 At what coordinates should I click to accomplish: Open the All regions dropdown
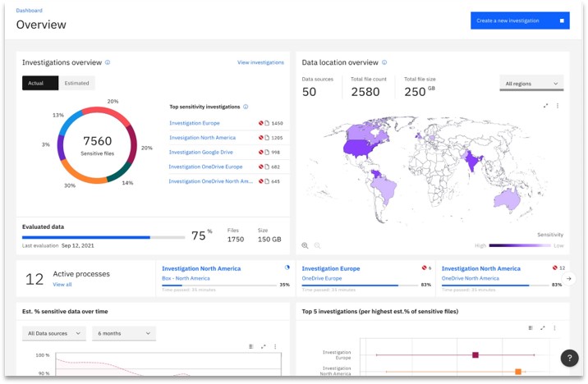click(x=531, y=84)
